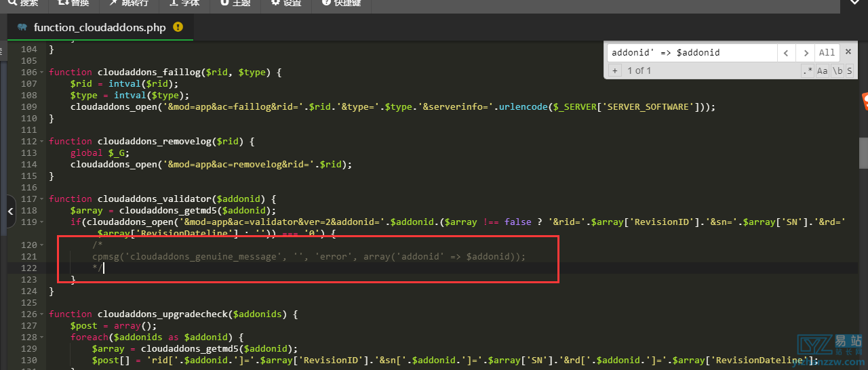
Task: Open the 替换 replace tool
Action: point(73,3)
